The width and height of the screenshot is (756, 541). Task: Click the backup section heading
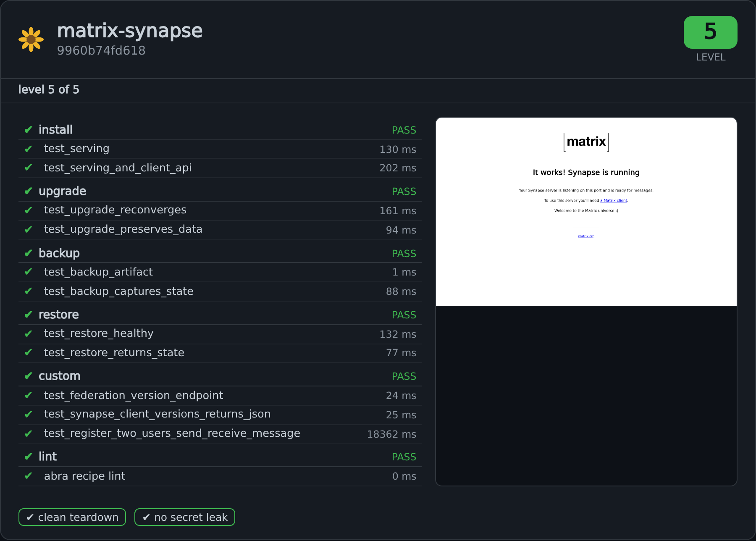click(59, 253)
